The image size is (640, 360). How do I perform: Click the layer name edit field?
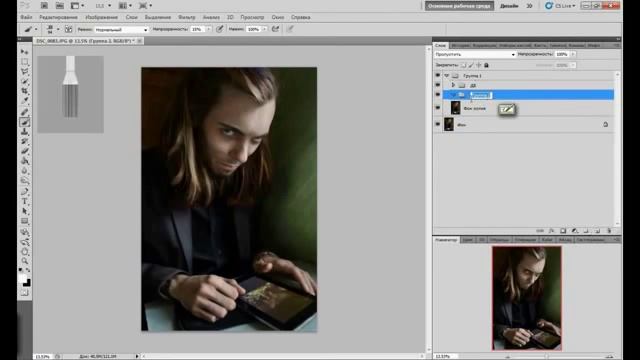coord(481,95)
